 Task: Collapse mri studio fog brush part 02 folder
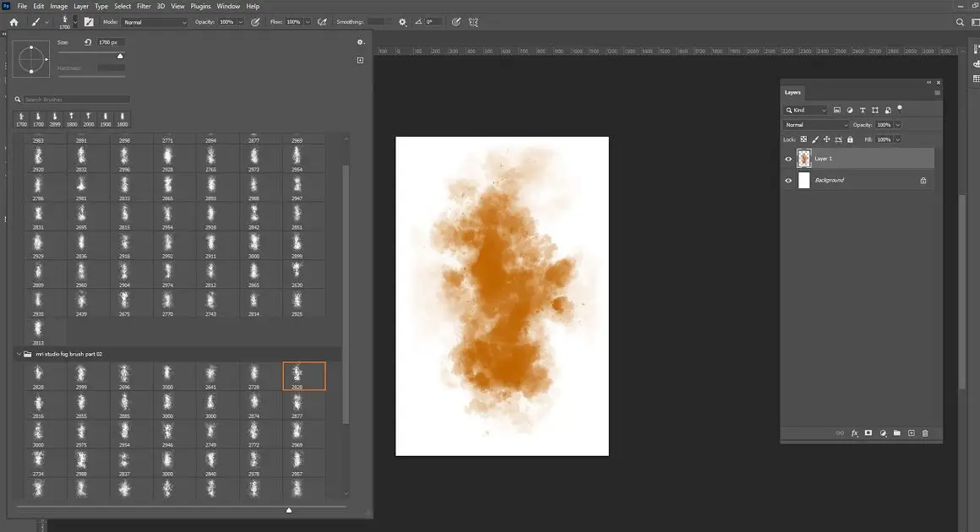(19, 354)
